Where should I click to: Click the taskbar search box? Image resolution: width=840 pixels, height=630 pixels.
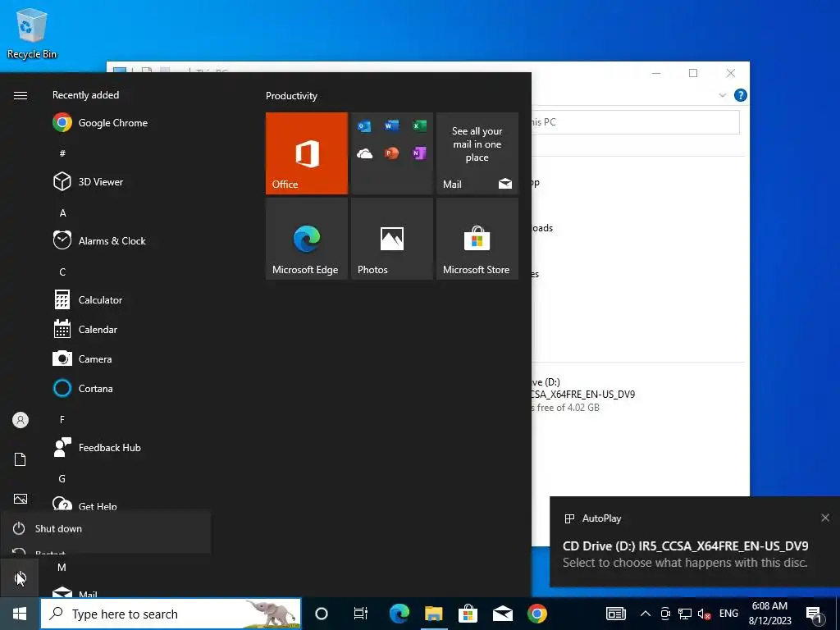pos(171,614)
